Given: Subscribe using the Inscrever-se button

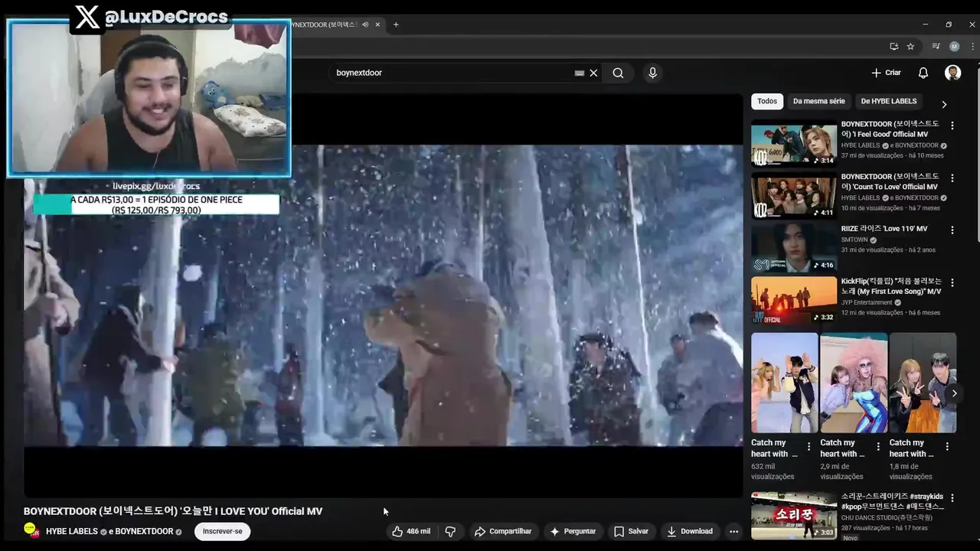Looking at the screenshot, I should [223, 531].
